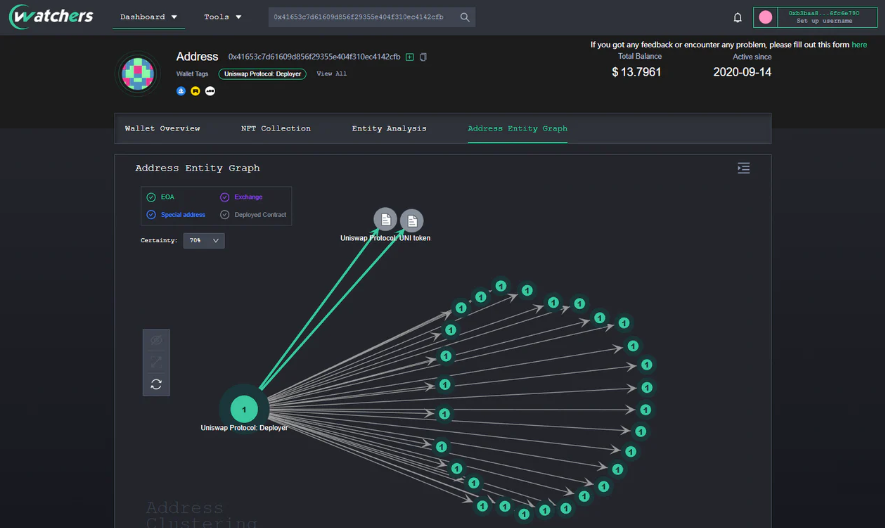Viewport: 885px width, 528px height.
Task: Click the $ 13.7961 balance value
Action: click(x=636, y=72)
